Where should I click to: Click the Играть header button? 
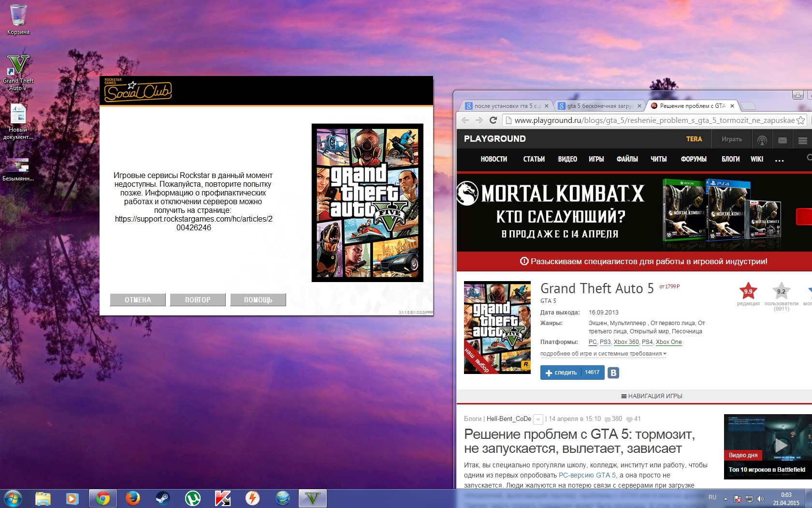coord(732,139)
